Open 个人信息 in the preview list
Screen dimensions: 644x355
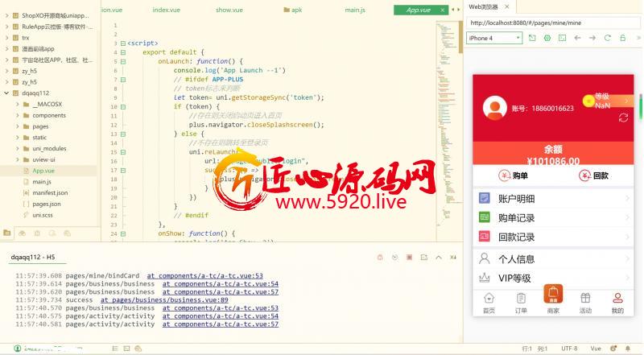pos(553,259)
